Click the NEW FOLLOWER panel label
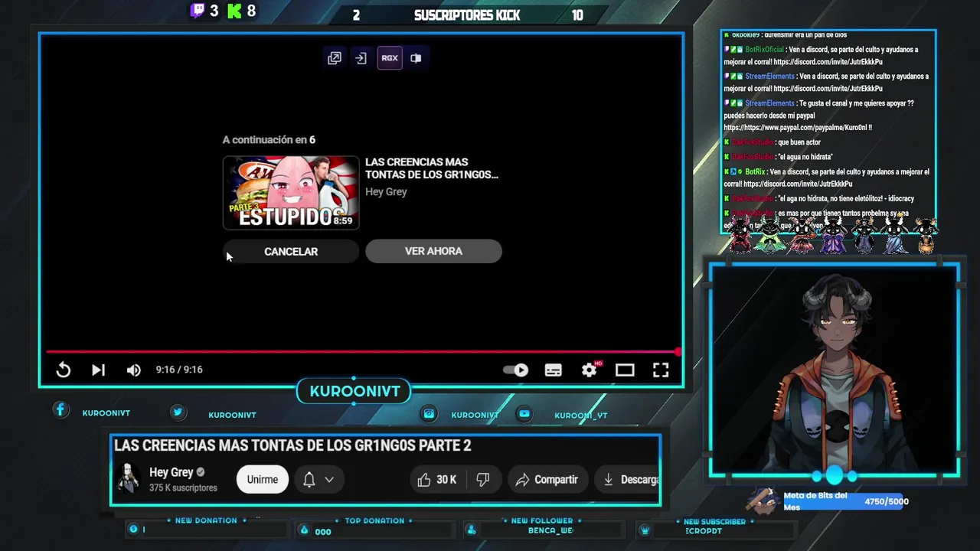 click(542, 520)
